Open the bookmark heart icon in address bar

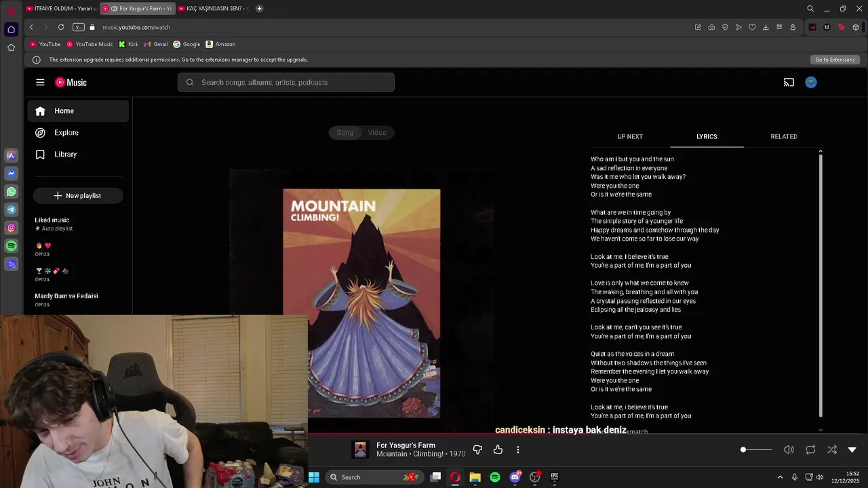752,27
